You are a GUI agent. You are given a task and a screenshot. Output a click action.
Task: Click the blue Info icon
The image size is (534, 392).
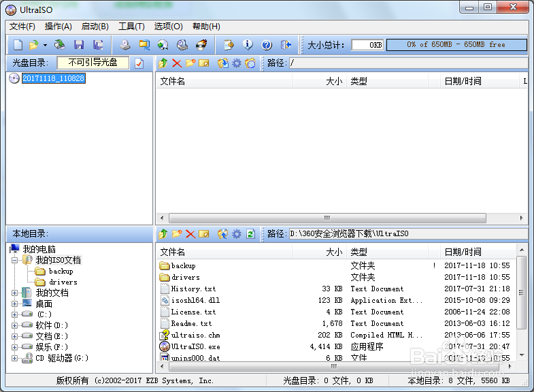point(248,45)
